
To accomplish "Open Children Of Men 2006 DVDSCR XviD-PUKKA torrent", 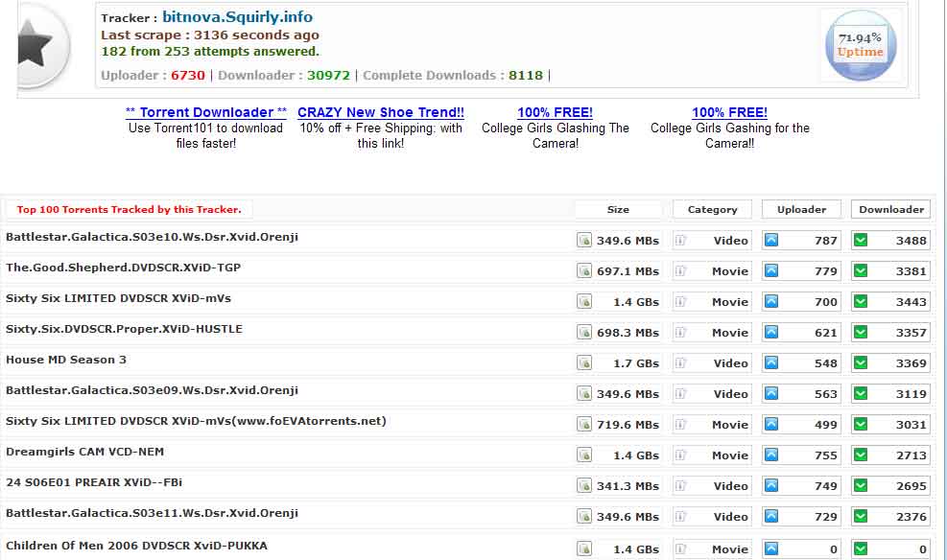I will [x=136, y=546].
